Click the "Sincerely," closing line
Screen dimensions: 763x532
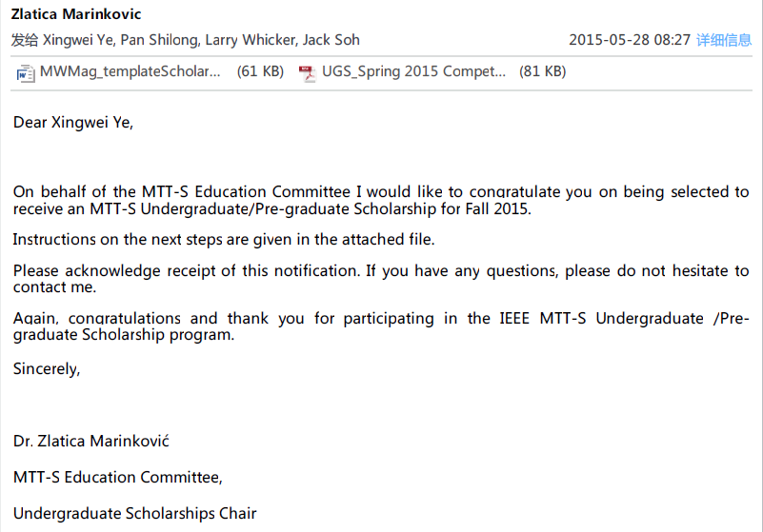(x=47, y=369)
